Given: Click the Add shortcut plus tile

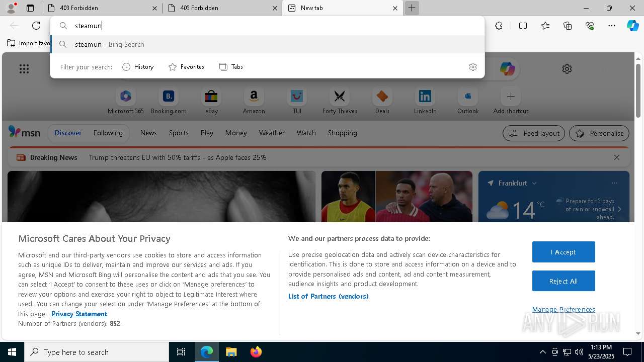Looking at the screenshot, I should pyautogui.click(x=511, y=101).
